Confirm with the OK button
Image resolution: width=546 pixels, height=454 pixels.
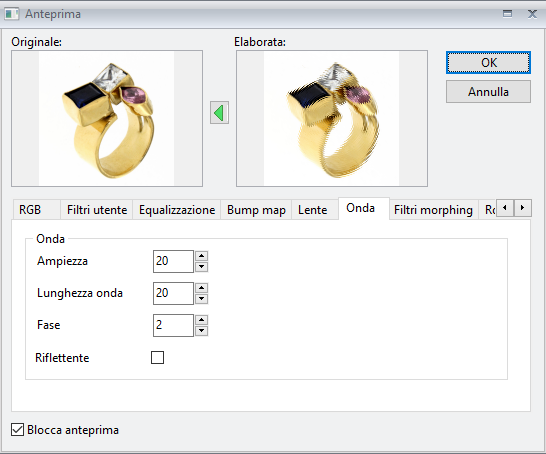[488, 63]
